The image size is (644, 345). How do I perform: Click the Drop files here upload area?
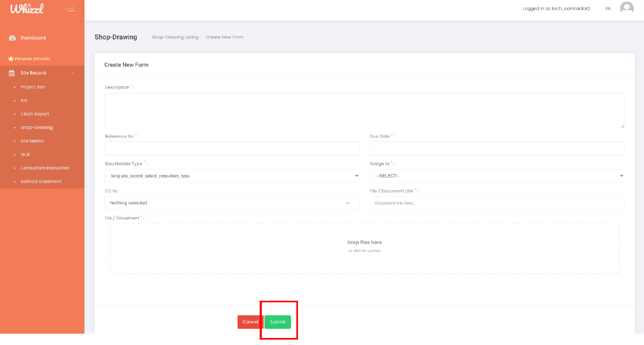pyautogui.click(x=364, y=248)
